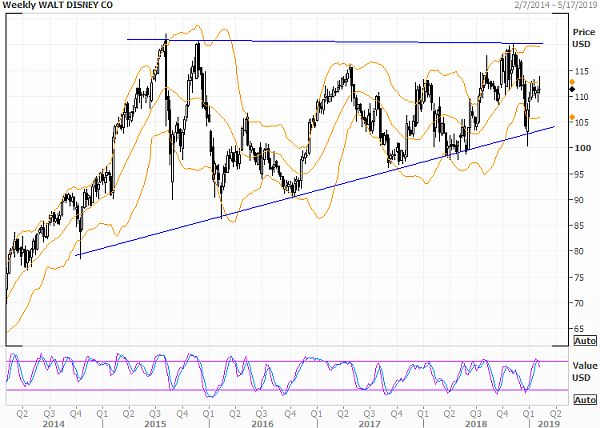
Task: Select the lower orange diamond near 106
Action: [x=572, y=117]
